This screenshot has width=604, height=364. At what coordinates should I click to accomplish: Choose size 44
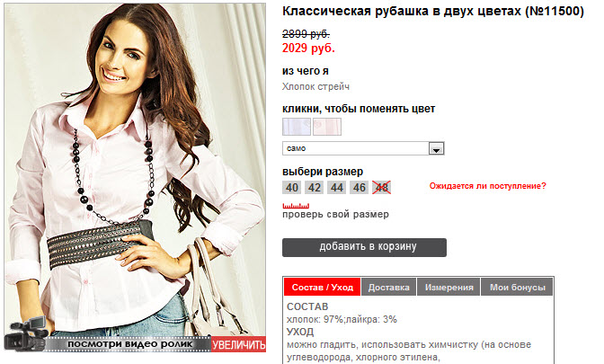pos(337,188)
